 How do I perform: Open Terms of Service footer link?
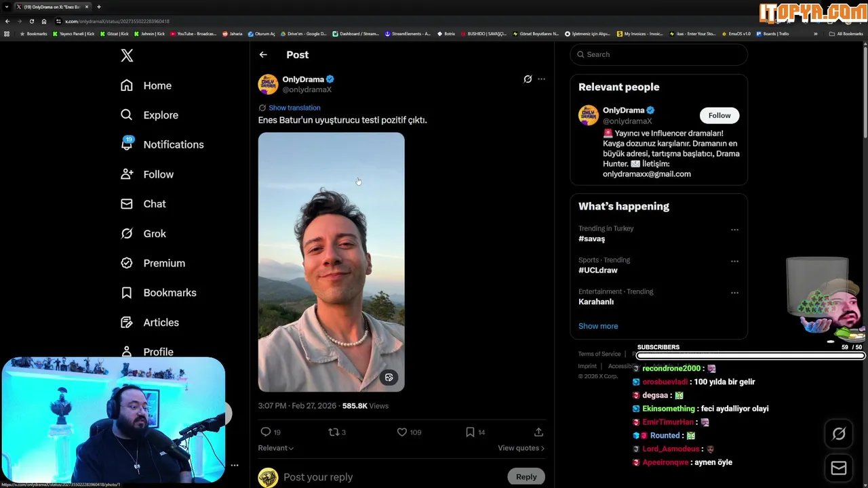pyautogui.click(x=599, y=354)
